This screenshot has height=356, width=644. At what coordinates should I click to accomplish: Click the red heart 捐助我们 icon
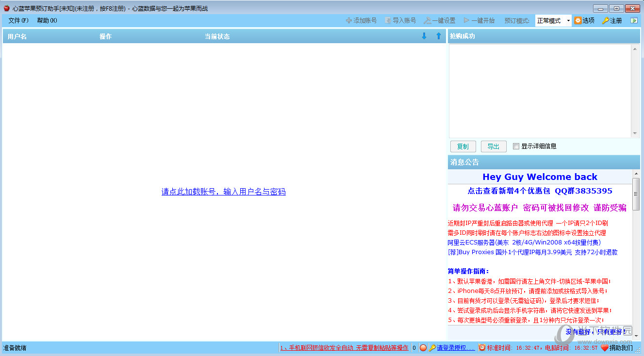point(604,348)
